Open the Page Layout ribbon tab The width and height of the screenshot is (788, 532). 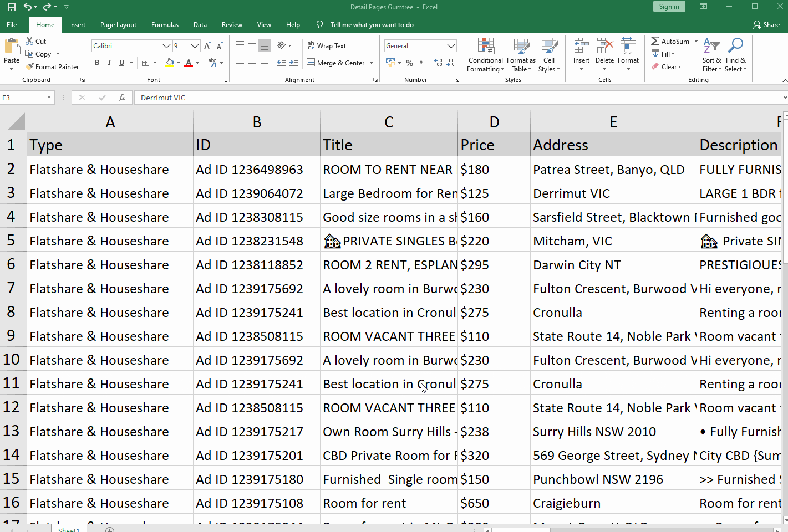[x=118, y=24]
